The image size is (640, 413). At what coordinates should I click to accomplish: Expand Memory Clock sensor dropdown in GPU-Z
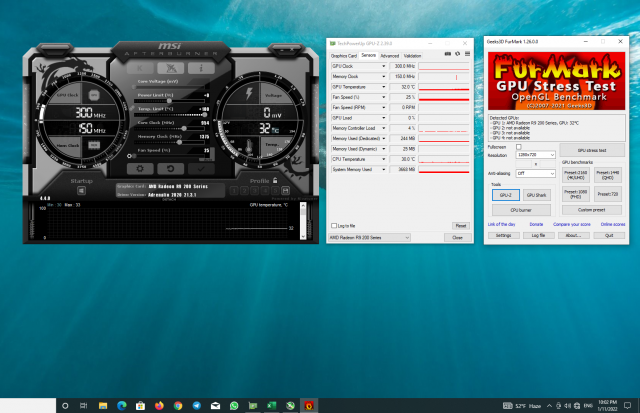pos(383,76)
